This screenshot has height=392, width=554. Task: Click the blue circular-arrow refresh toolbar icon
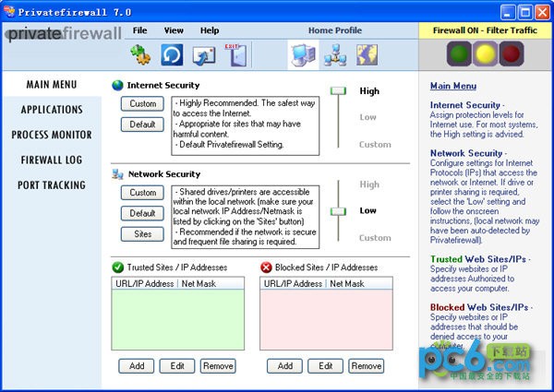(172, 54)
